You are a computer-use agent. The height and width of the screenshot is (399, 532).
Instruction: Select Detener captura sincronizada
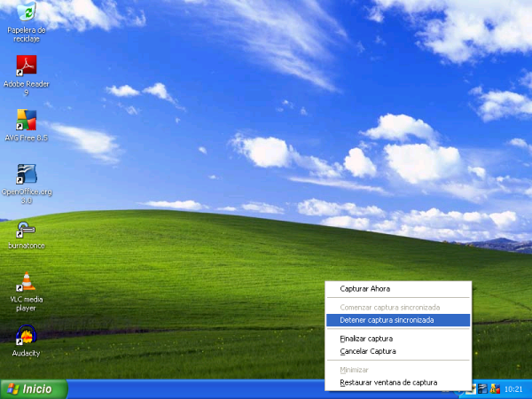click(x=387, y=319)
